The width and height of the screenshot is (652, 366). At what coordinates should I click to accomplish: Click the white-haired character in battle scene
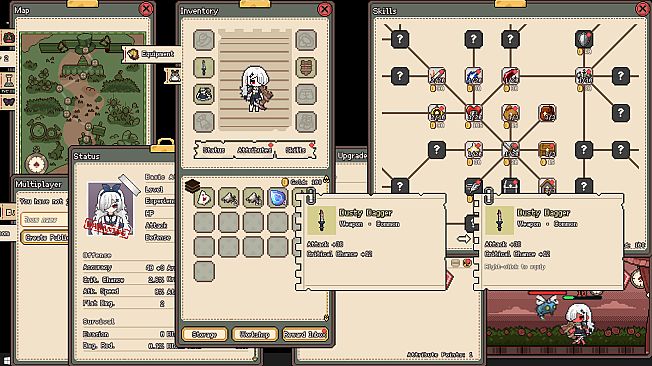pos(579,323)
